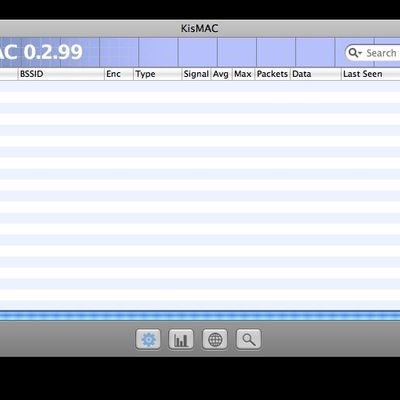Select the first empty network row
The image size is (400, 400).
coord(200,86)
